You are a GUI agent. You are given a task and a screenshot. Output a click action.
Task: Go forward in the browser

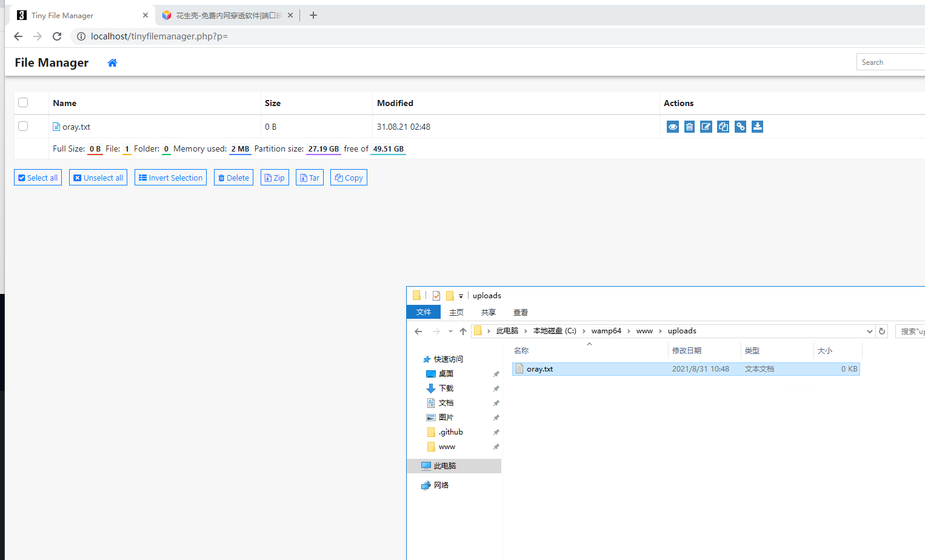pos(38,36)
